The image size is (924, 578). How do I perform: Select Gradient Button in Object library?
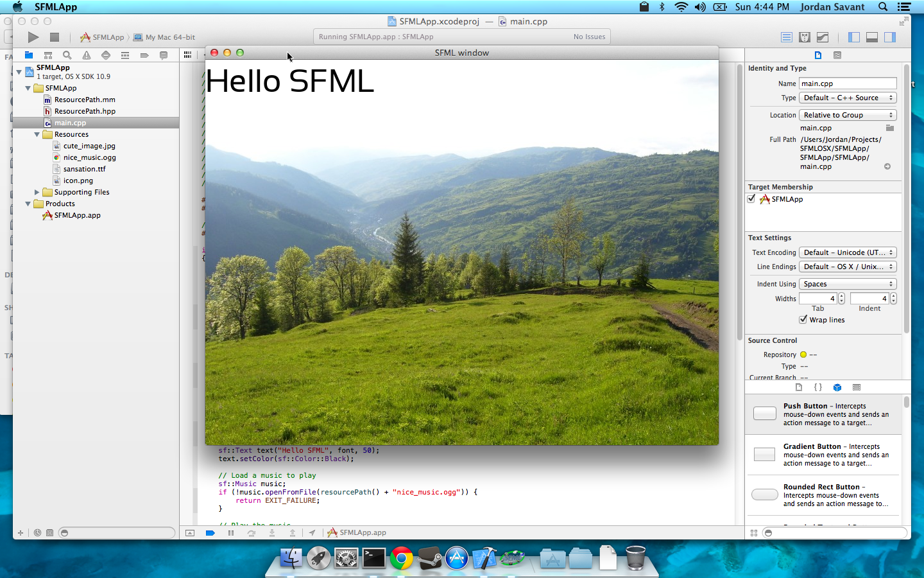(x=823, y=455)
